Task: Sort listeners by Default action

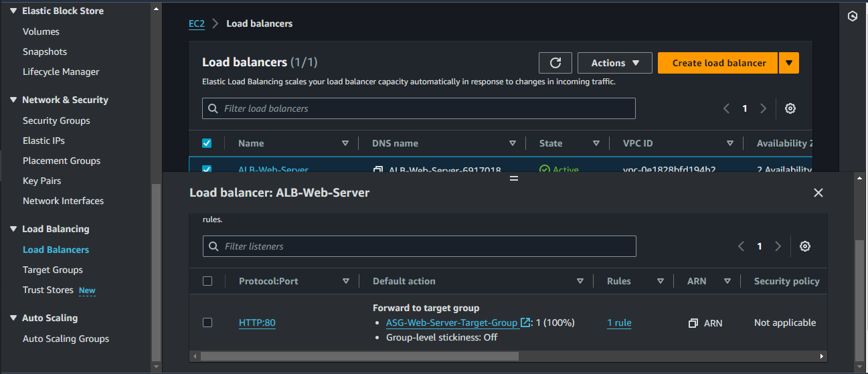Action: pos(580,281)
